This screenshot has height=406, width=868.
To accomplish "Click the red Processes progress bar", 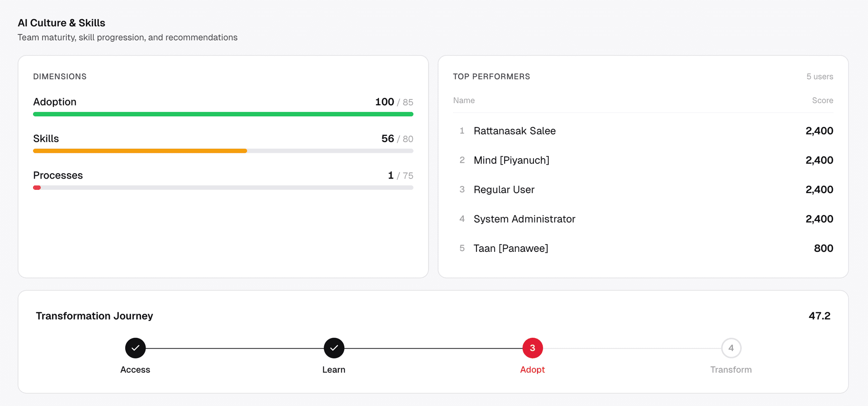I will (x=37, y=188).
